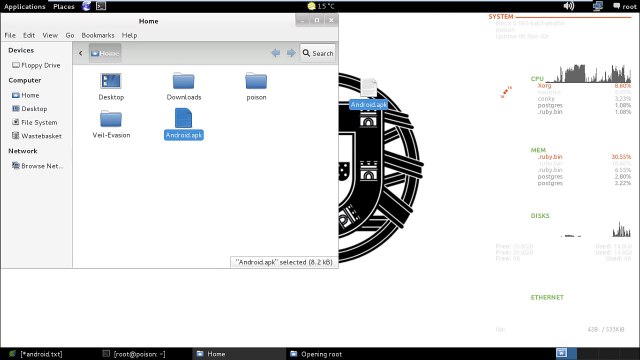
Task: Minimize the Home window
Action: 302,20
